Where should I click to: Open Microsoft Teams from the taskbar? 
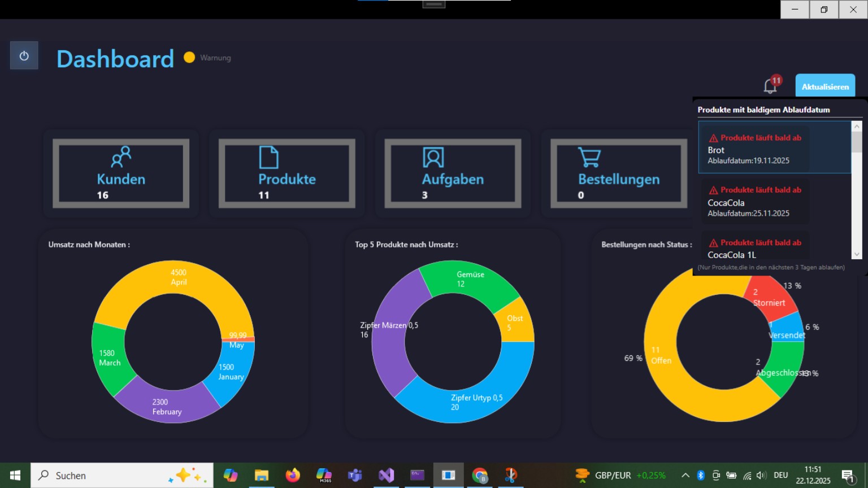[x=354, y=475]
